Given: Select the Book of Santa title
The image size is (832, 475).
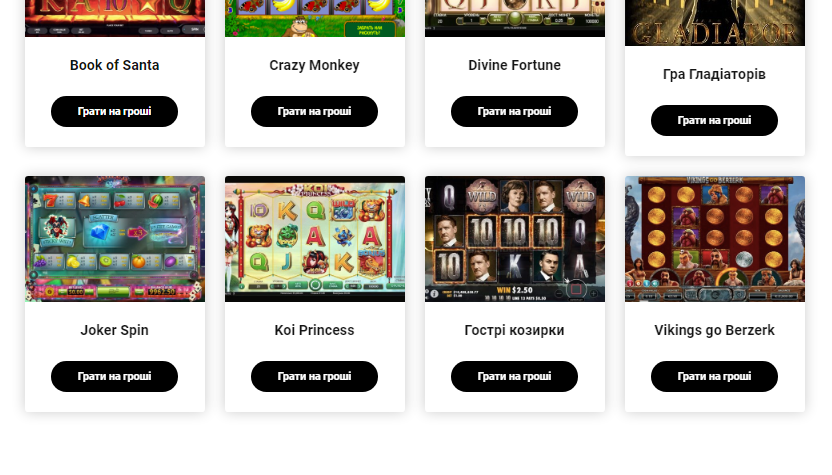Looking at the screenshot, I should point(115,65).
